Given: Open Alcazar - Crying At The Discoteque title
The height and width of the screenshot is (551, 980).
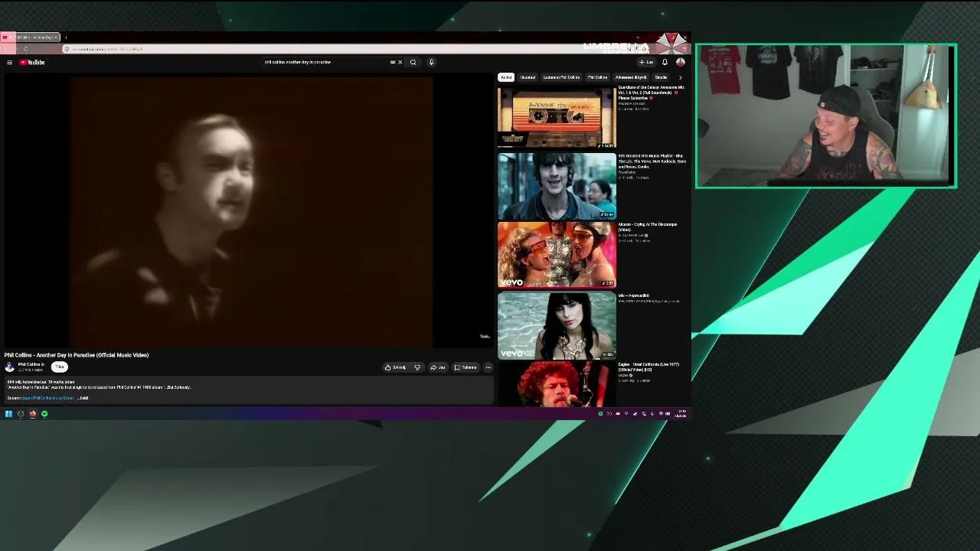Looking at the screenshot, I should coord(648,227).
